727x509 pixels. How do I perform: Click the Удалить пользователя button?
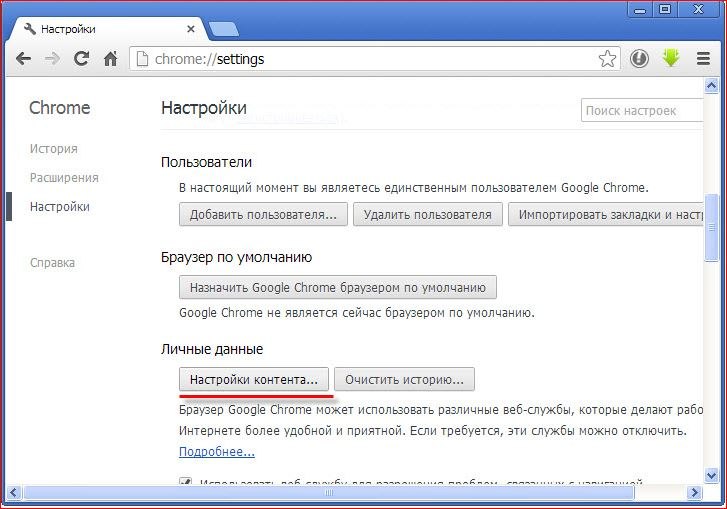pyautogui.click(x=427, y=215)
